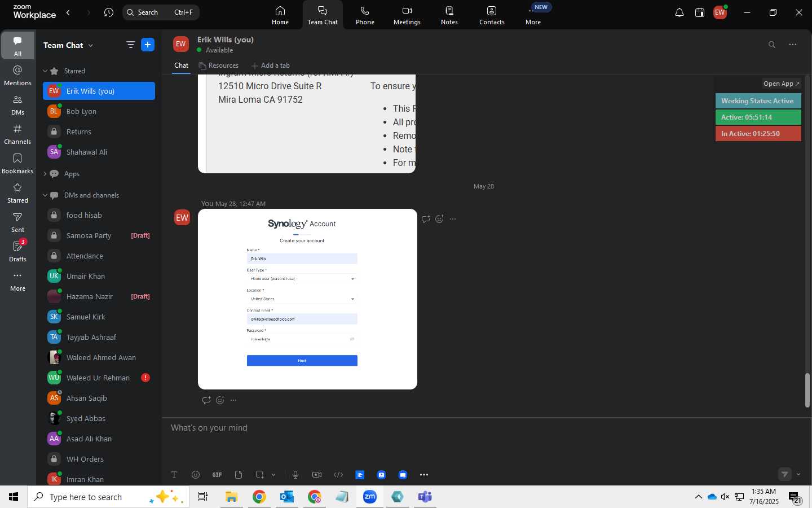
Task: Click the message box What's on your mind
Action: coord(485,428)
